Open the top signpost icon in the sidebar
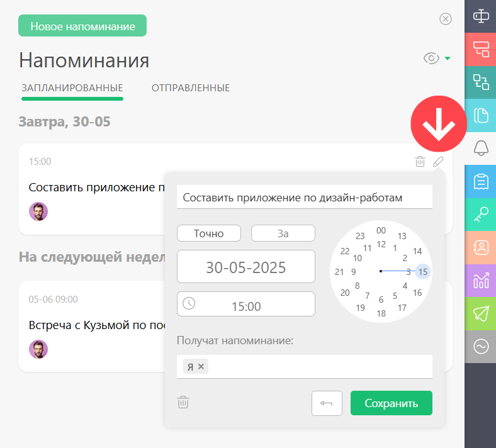Image resolution: width=496 pixels, height=448 pixels. pyautogui.click(x=481, y=16)
